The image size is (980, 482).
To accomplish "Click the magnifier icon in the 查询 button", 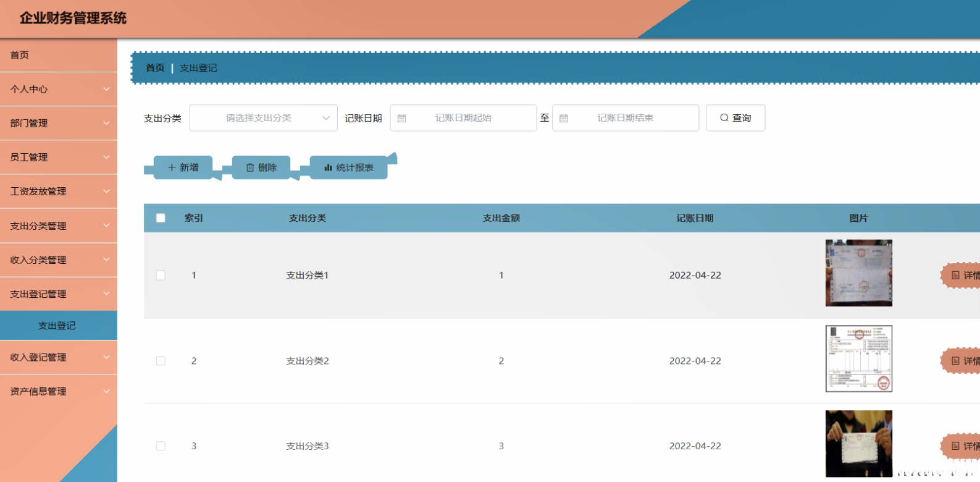I will tap(724, 117).
